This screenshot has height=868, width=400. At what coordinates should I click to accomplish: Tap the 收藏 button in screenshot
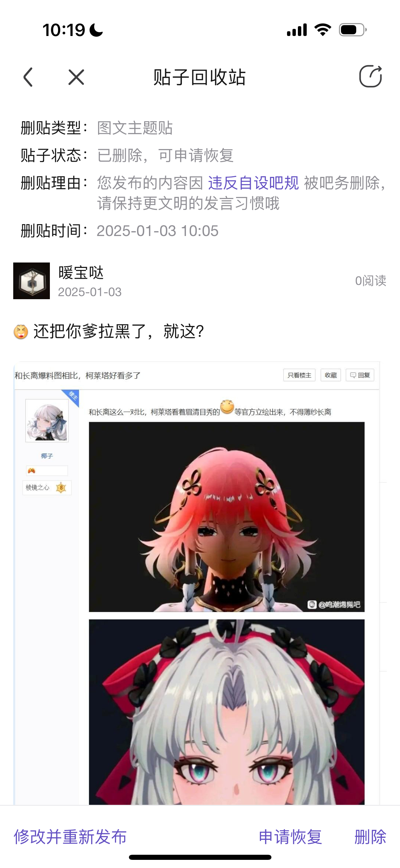(331, 375)
